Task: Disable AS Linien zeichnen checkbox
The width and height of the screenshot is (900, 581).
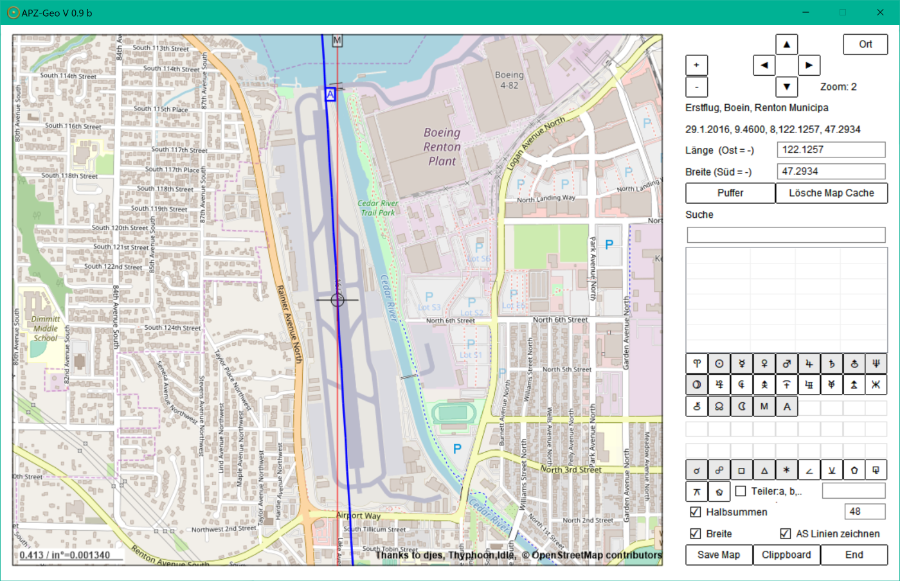Action: (785, 533)
